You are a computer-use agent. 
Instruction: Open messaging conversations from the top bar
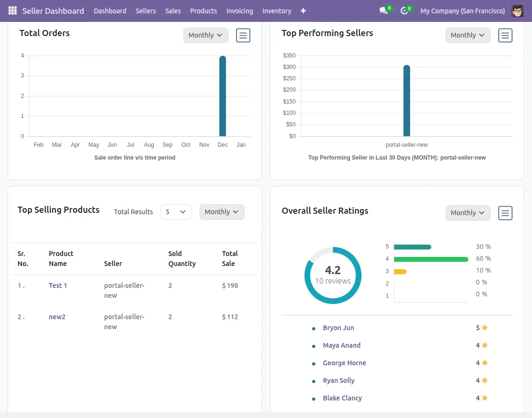pyautogui.click(x=383, y=10)
